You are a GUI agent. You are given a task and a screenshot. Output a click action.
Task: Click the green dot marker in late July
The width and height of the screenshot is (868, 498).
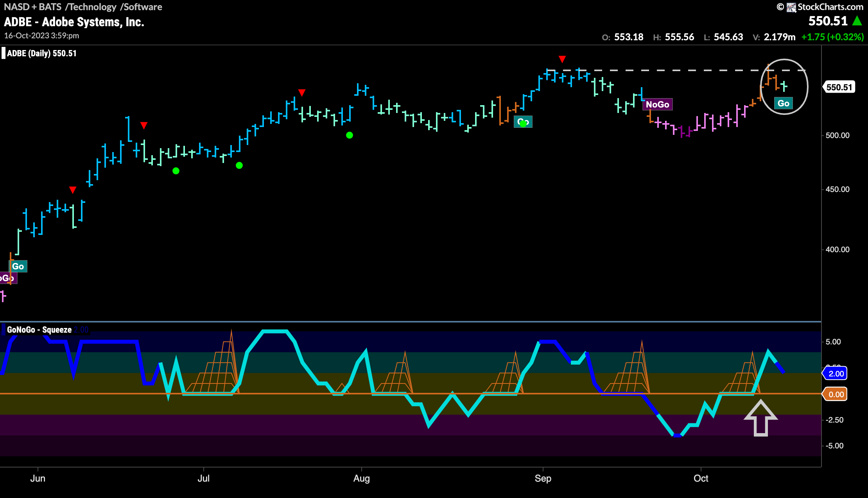pos(350,135)
